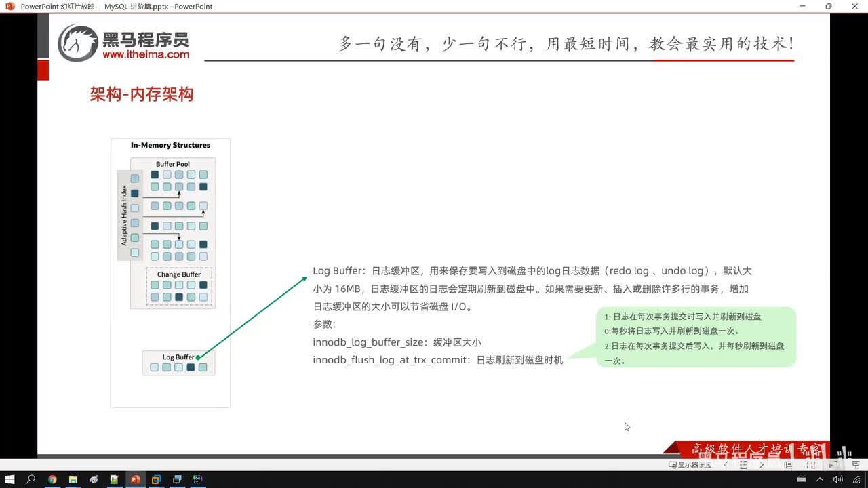Open taskbar search magnifier
The width and height of the screenshot is (868, 488).
coord(31,479)
